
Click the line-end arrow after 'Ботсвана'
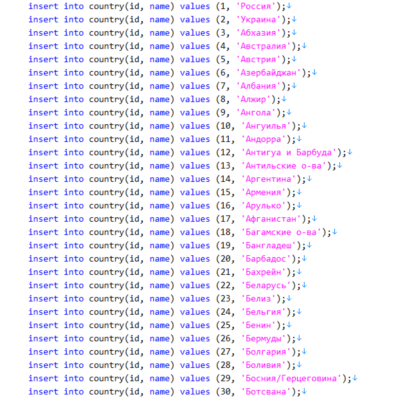pyautogui.click(x=304, y=392)
